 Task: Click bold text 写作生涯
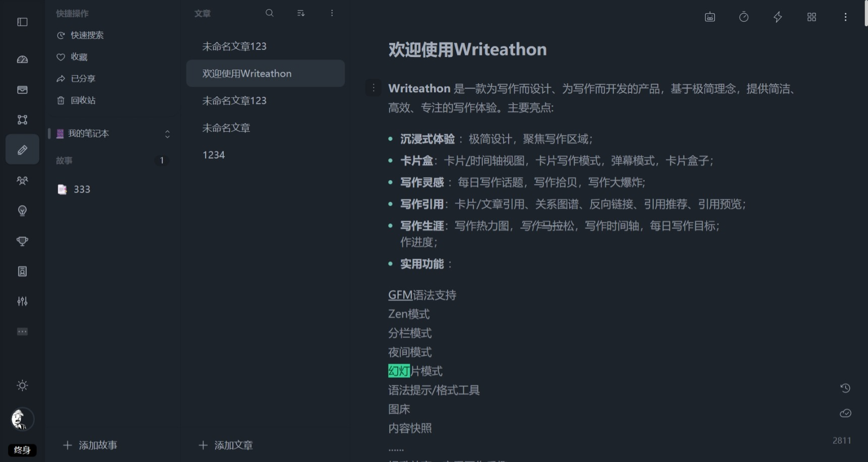(422, 226)
